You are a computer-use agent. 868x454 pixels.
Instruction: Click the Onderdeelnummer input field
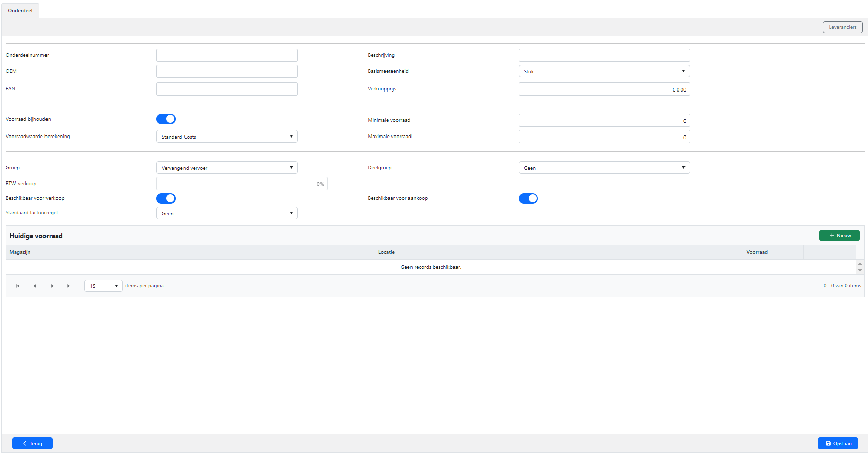226,55
